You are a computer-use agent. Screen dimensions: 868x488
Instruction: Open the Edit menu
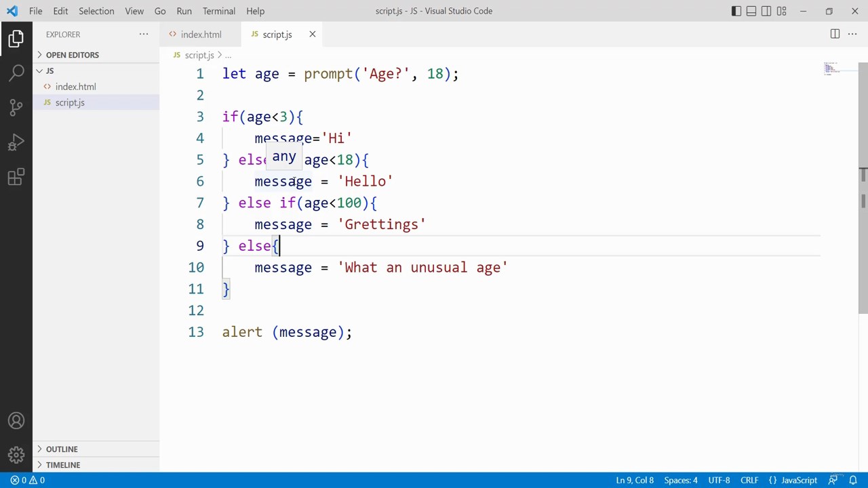60,11
